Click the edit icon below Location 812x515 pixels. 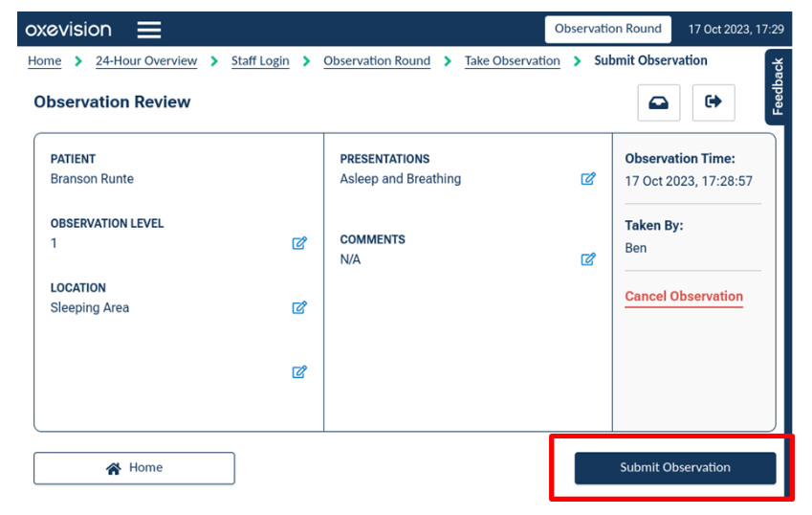pos(299,371)
